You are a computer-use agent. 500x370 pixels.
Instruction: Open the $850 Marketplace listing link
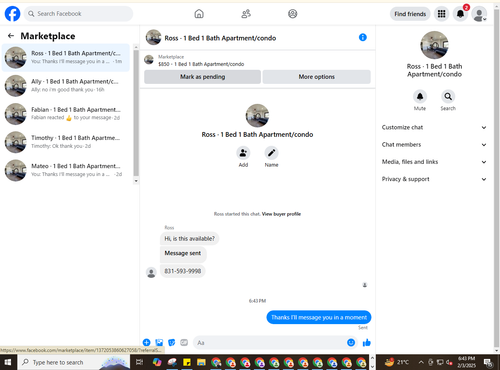[201, 64]
